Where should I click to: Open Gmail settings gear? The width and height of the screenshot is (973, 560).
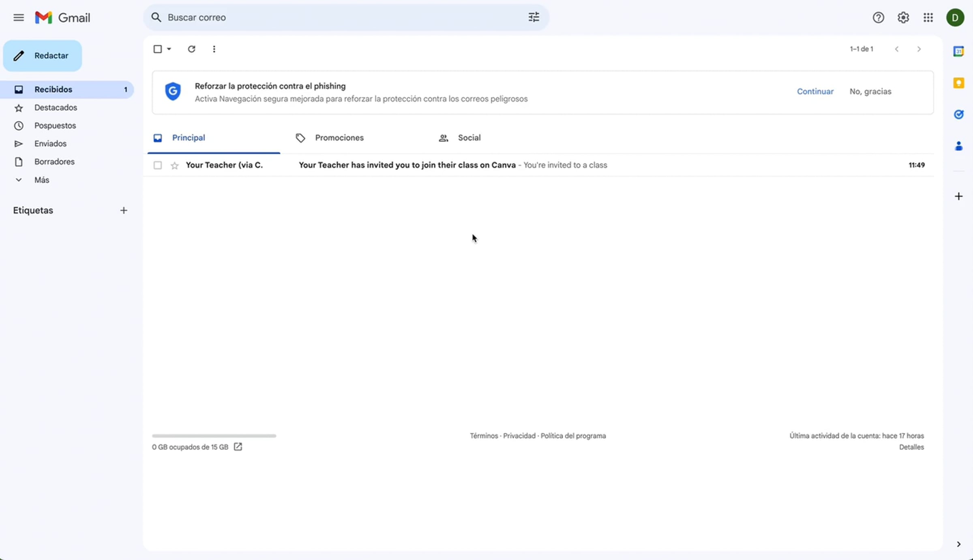point(903,17)
